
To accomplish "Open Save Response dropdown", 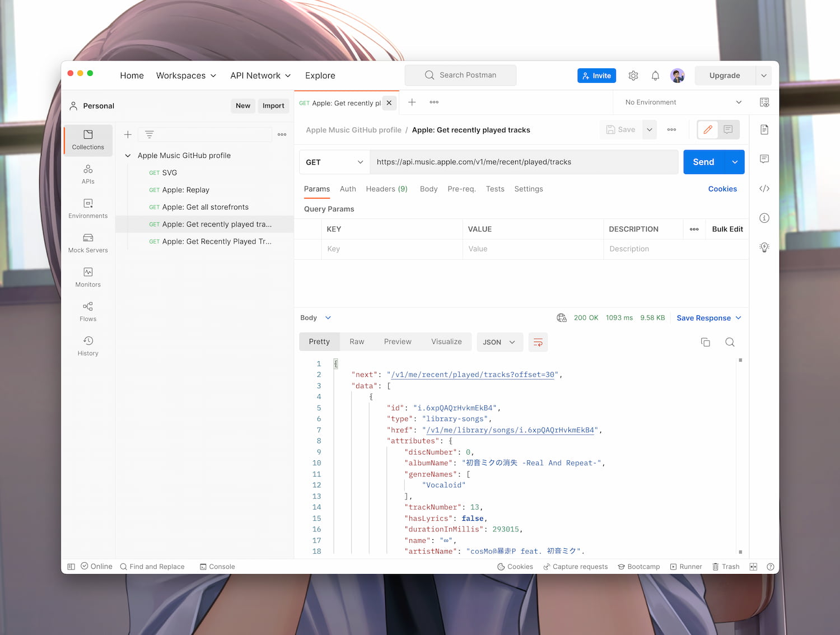I will [x=709, y=318].
